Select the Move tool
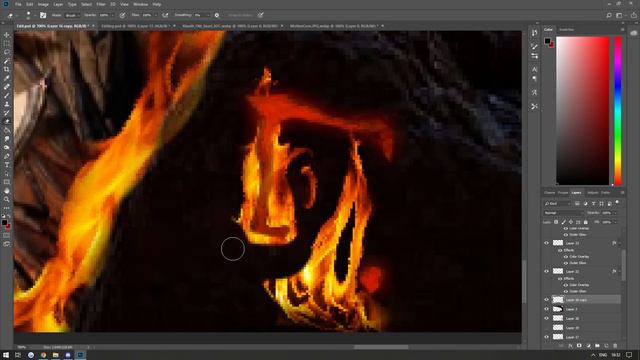640x360 pixels. point(7,35)
